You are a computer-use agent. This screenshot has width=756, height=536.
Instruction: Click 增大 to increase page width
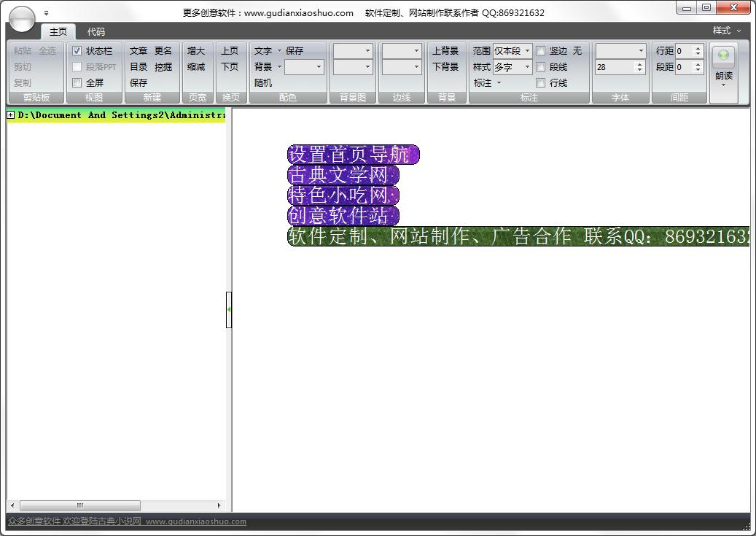pyautogui.click(x=196, y=51)
